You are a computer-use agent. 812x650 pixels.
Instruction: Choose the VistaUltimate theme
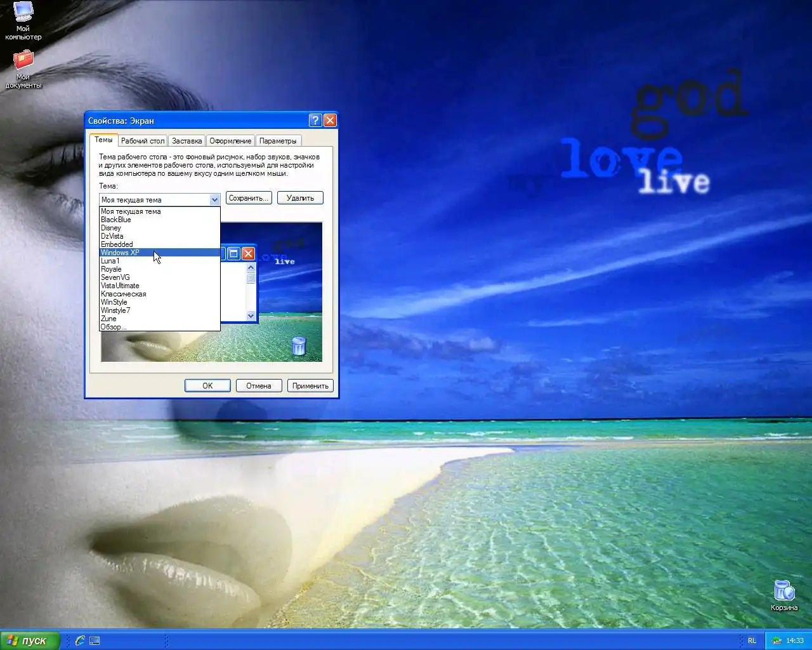tap(160, 286)
